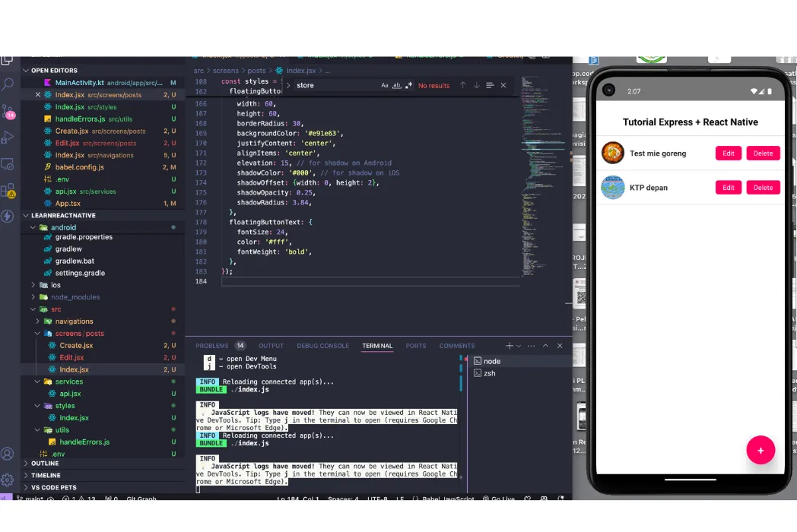
Task: Switch to the Terminal tab
Action: point(377,346)
